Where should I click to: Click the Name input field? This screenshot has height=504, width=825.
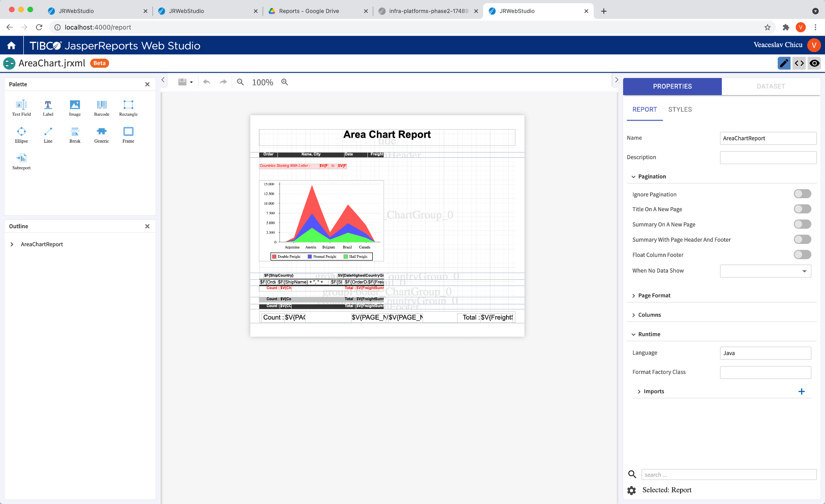click(768, 138)
